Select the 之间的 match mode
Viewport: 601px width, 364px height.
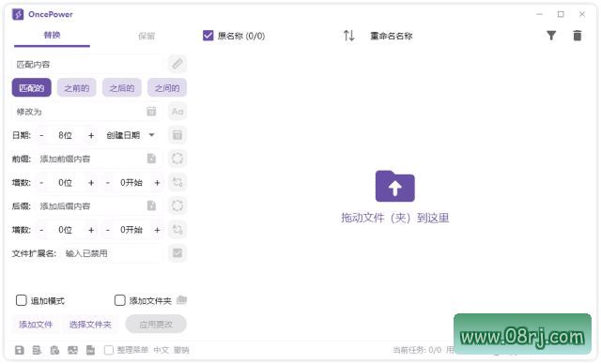click(x=167, y=88)
